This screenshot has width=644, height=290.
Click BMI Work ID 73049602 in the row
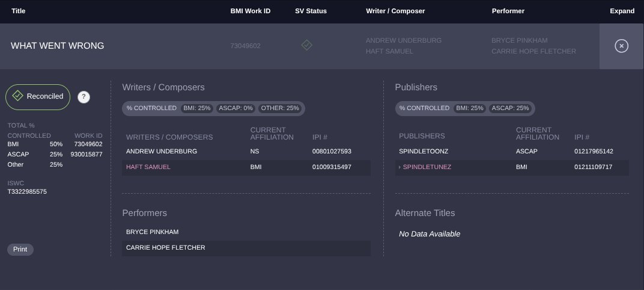pos(245,46)
